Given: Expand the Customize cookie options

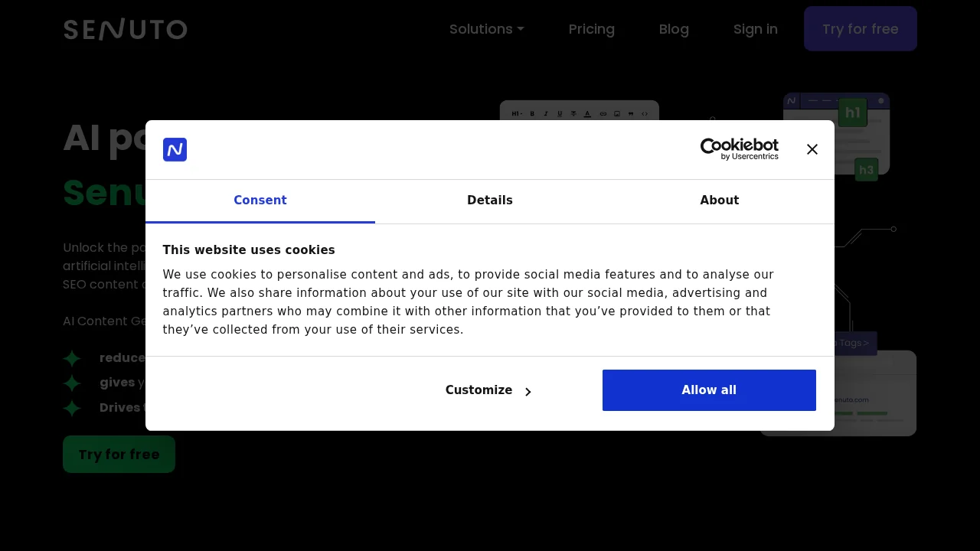Looking at the screenshot, I should [488, 390].
